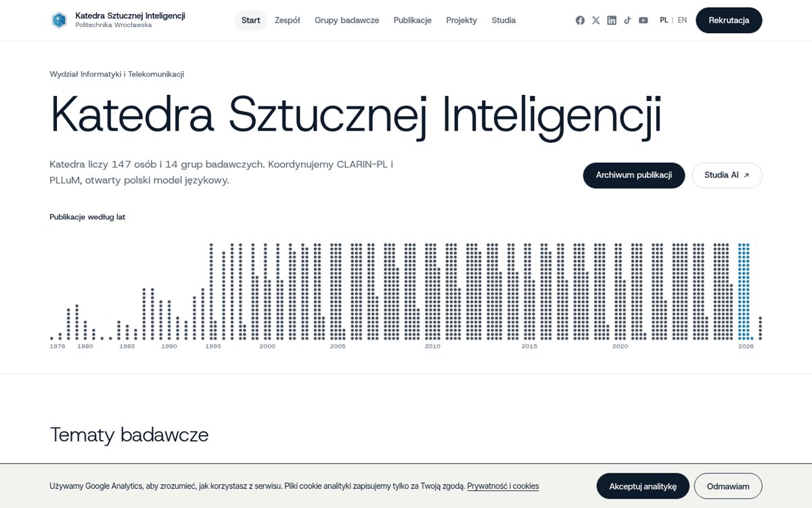Click the 2026 axis label

pyautogui.click(x=746, y=346)
